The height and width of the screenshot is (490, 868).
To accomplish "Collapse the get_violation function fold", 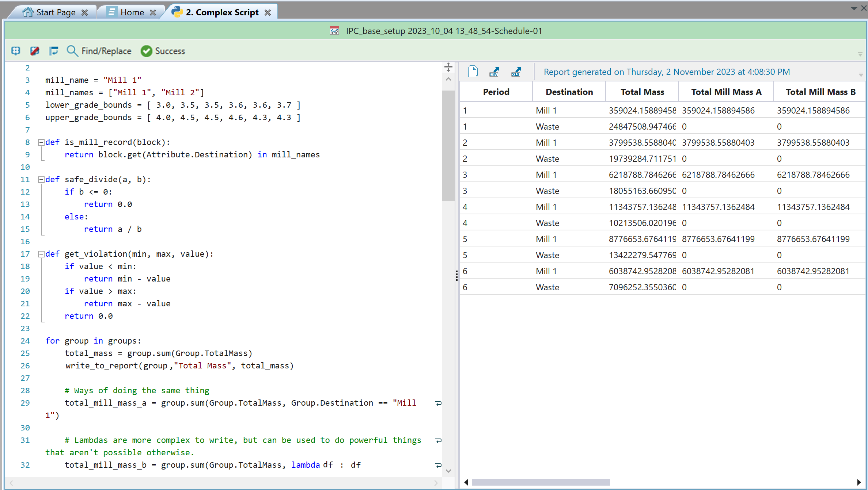I will tap(41, 254).
